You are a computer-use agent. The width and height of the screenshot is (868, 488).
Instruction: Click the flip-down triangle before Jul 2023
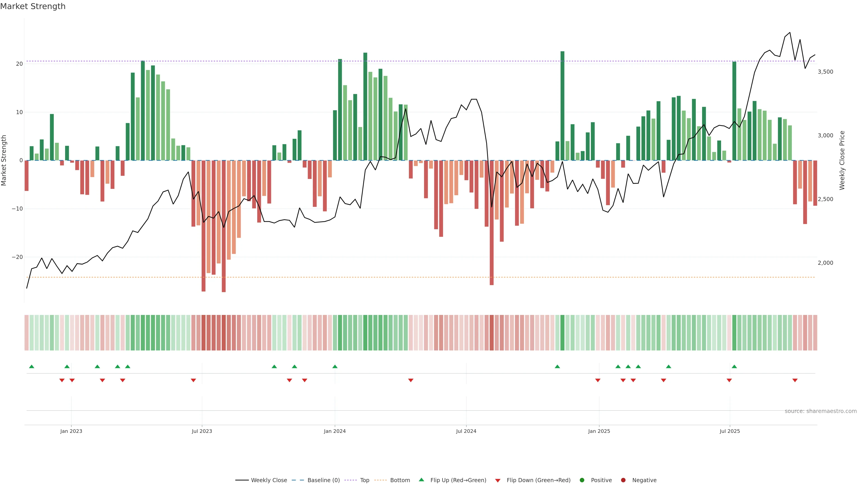coord(193,380)
